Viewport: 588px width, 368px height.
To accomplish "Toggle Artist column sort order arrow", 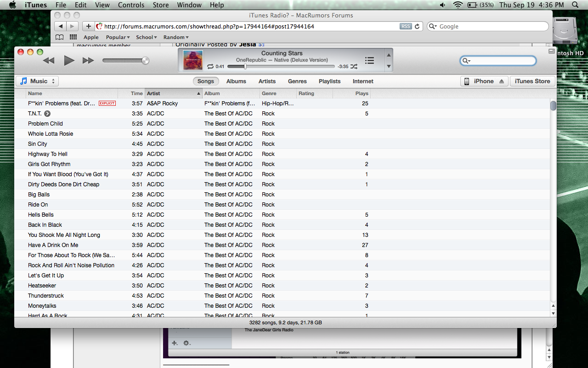I will click(x=199, y=93).
